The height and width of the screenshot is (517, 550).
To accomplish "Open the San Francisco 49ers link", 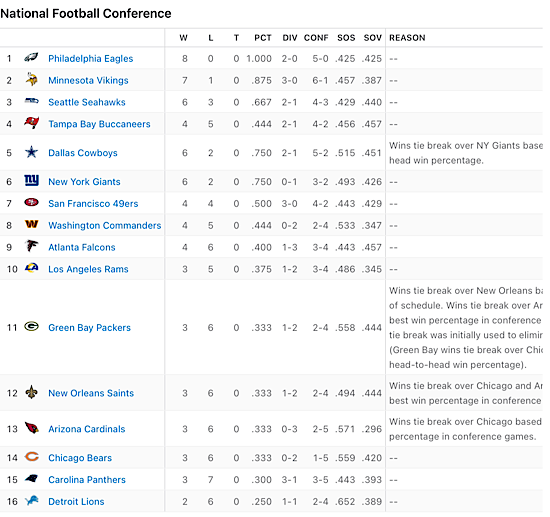I will (x=93, y=203).
